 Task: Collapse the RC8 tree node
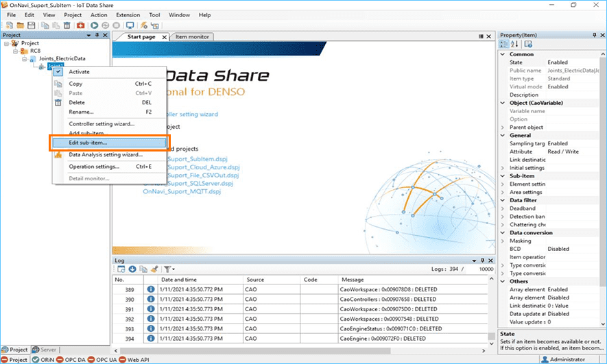click(x=15, y=51)
